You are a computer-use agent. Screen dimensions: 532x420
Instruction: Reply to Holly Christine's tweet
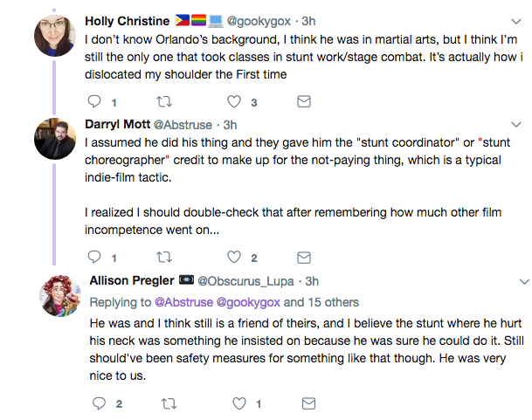[97, 102]
